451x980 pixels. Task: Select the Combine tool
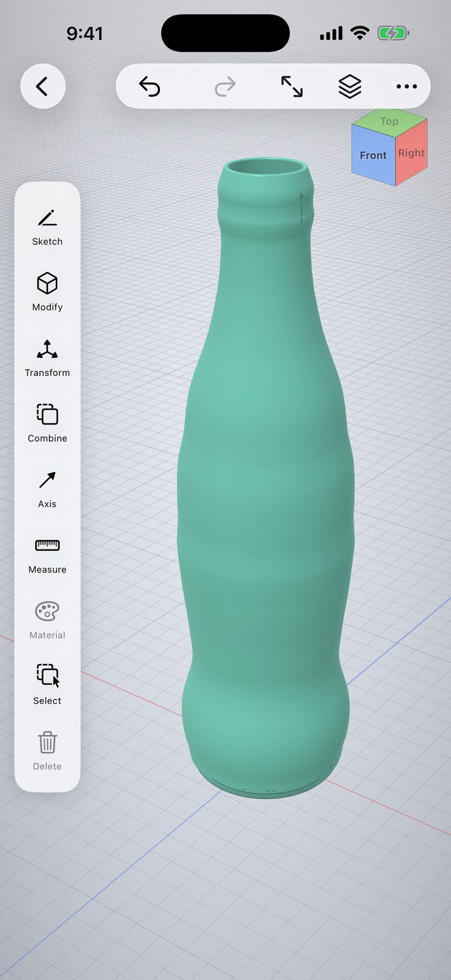(47, 424)
